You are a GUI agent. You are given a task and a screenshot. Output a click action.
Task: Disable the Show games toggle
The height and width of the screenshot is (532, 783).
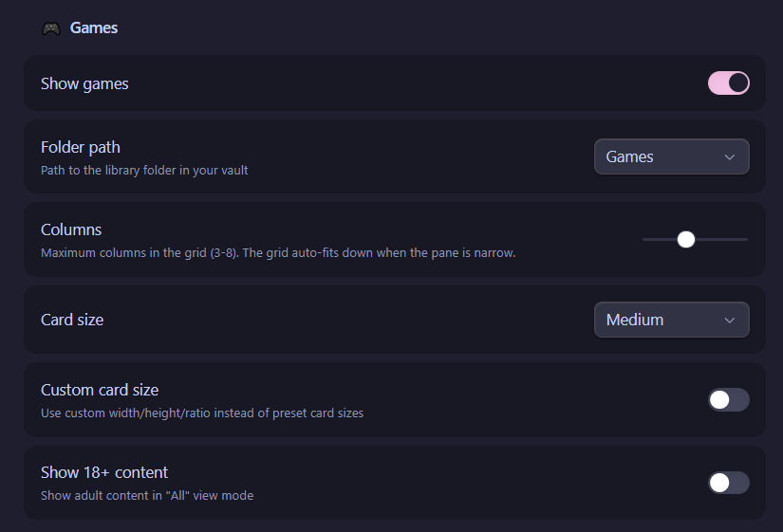click(x=729, y=83)
